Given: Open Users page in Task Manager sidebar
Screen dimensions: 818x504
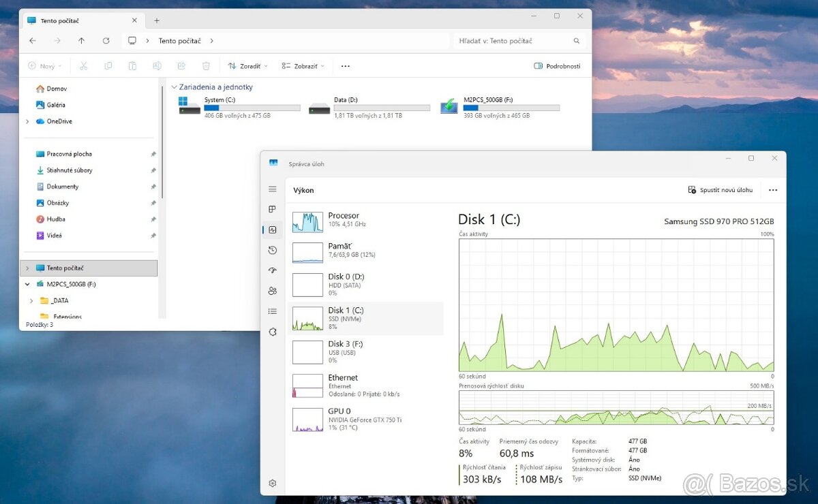Looking at the screenshot, I should point(273,291).
